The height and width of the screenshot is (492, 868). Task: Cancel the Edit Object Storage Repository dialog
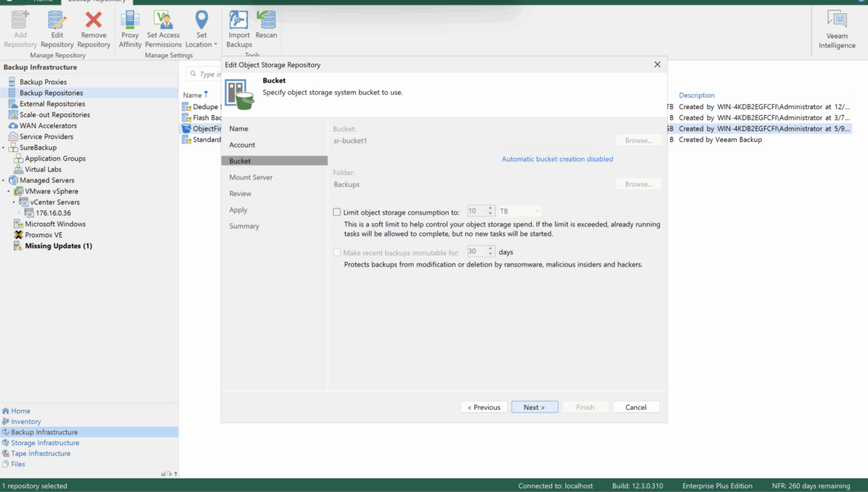(636, 407)
